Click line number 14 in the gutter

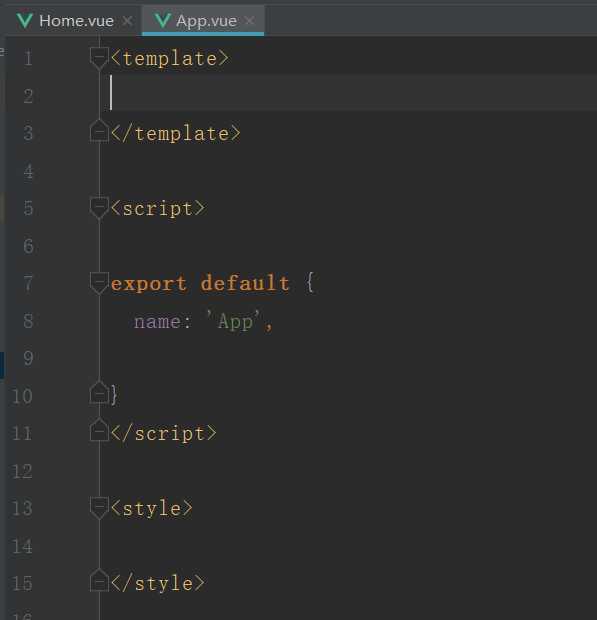point(22,546)
